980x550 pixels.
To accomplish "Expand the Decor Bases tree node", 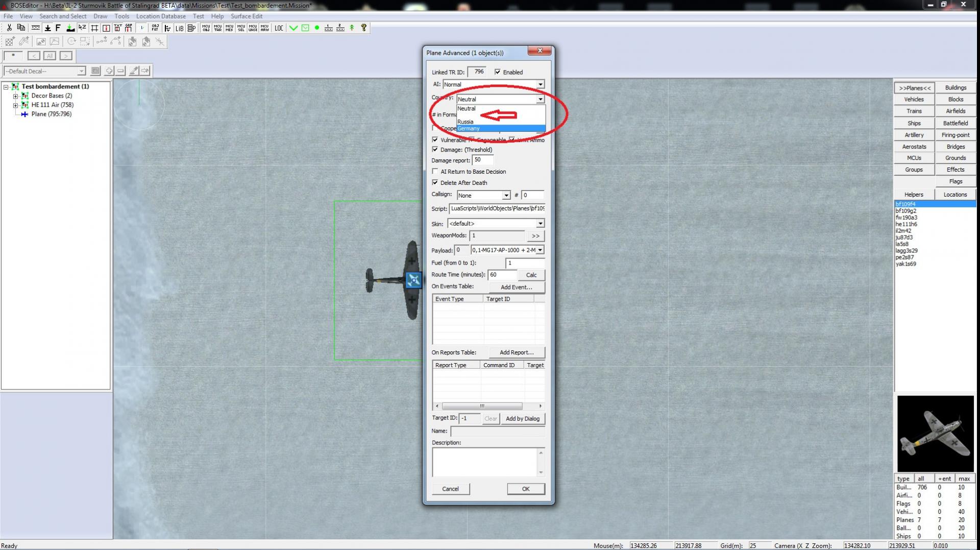I will [x=15, y=96].
